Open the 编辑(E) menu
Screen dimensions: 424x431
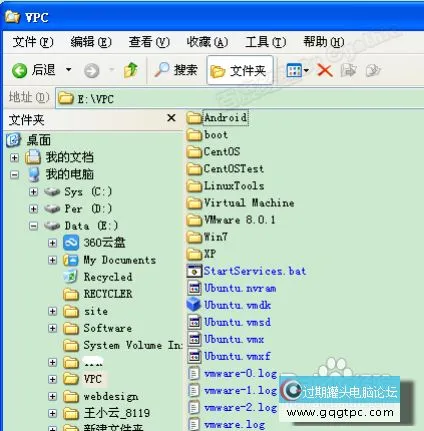[x=91, y=42]
